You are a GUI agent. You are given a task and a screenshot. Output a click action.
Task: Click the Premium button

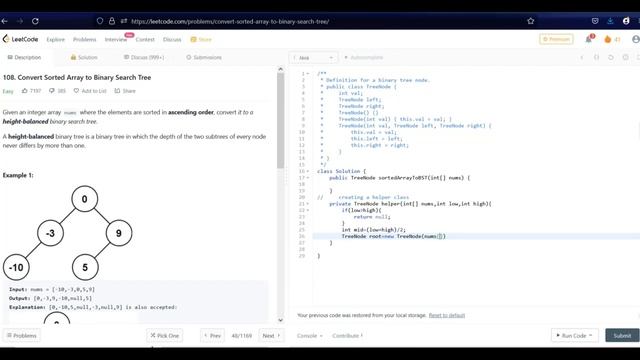pos(556,39)
